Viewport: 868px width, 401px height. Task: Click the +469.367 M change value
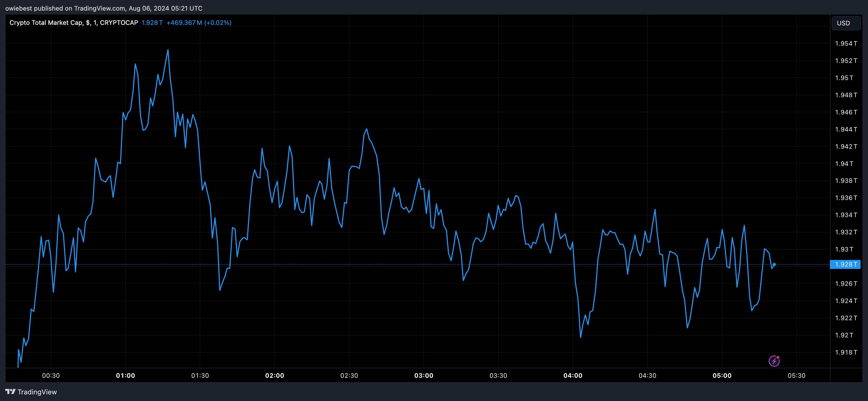[x=184, y=22]
